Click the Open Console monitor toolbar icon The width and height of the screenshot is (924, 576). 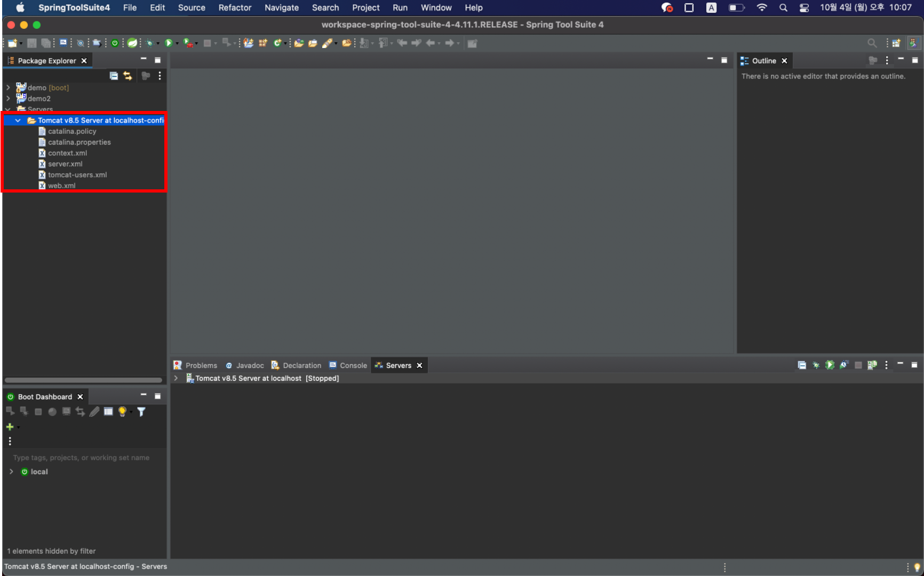coord(63,43)
